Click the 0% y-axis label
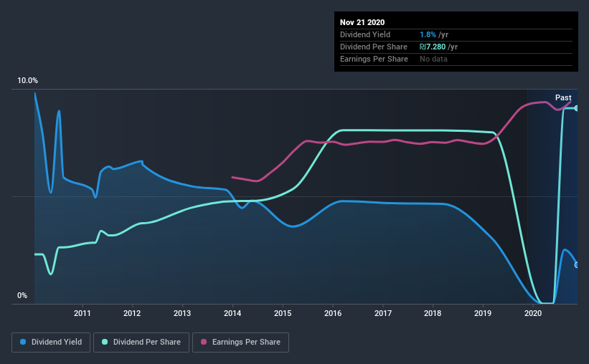Image resolution: width=589 pixels, height=364 pixels. coord(22,296)
